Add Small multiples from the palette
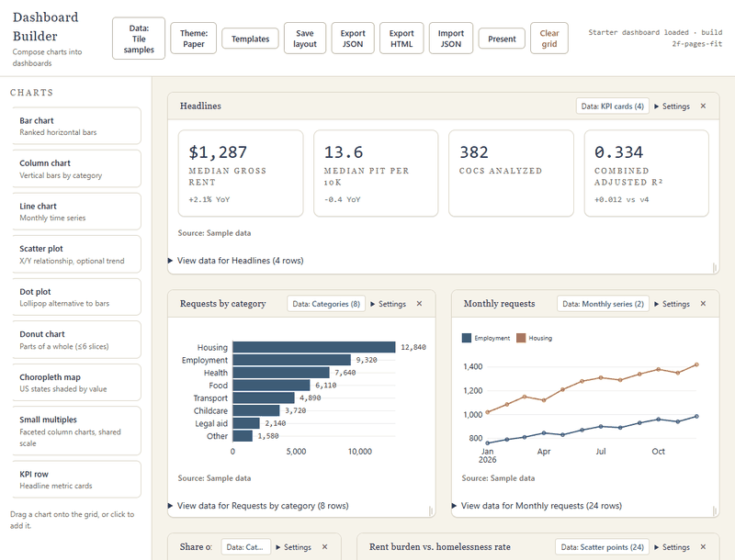This screenshot has width=735, height=560. [x=76, y=431]
